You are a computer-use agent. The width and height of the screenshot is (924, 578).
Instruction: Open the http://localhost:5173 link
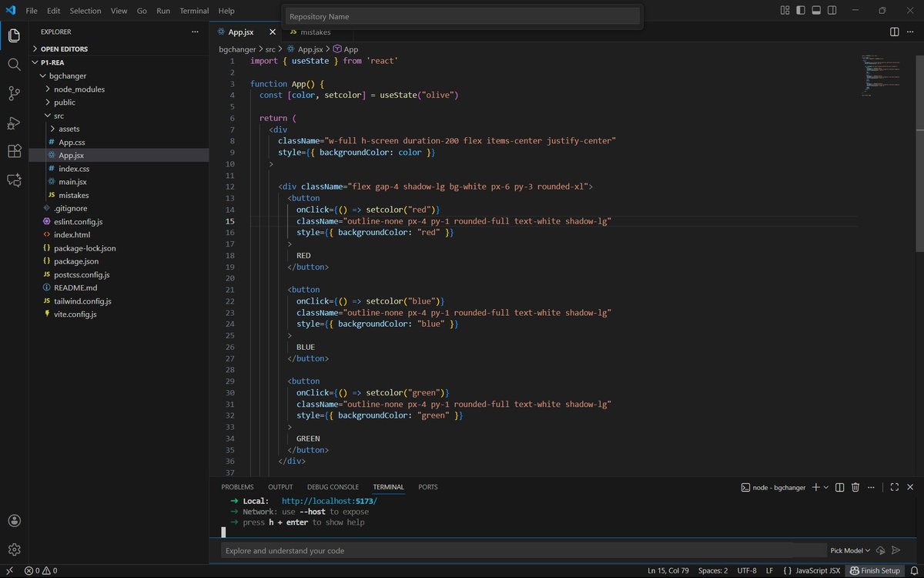(330, 500)
